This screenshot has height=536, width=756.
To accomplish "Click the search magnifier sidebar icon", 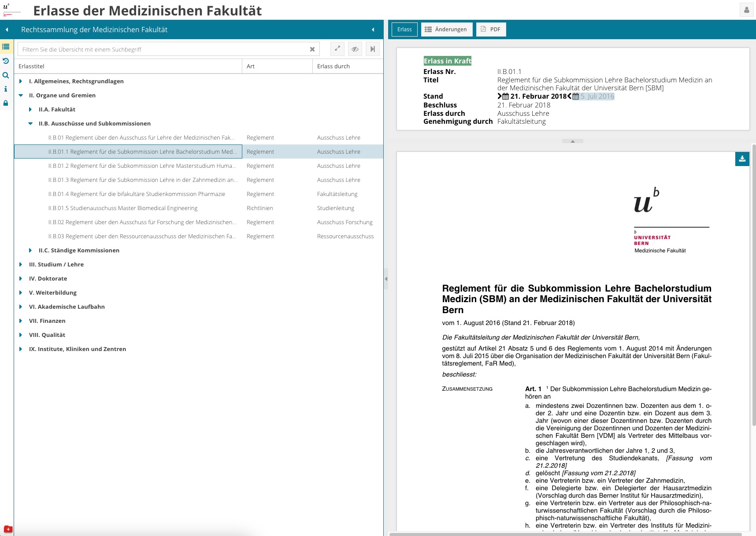I will [6, 75].
